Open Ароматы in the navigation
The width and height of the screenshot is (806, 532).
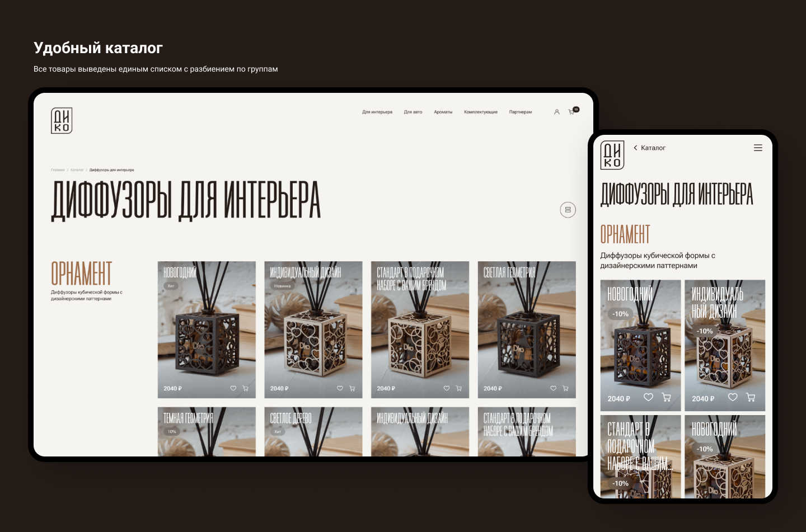[x=443, y=112]
